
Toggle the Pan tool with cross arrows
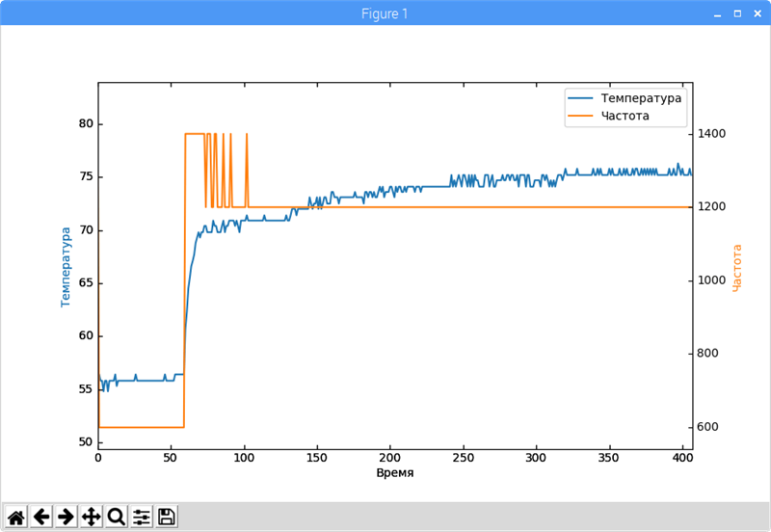click(92, 517)
